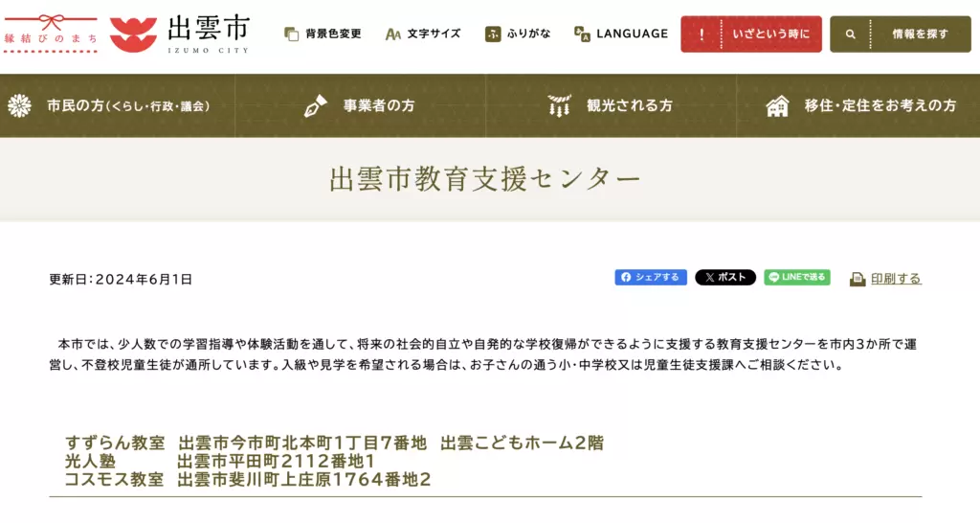The image size is (980, 523).
Task: Click the background color change icon
Action: click(291, 34)
